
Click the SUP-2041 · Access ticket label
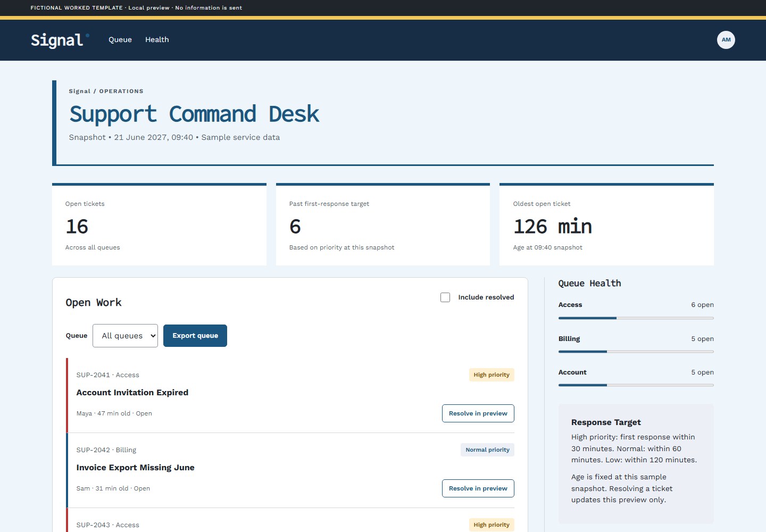[108, 375]
